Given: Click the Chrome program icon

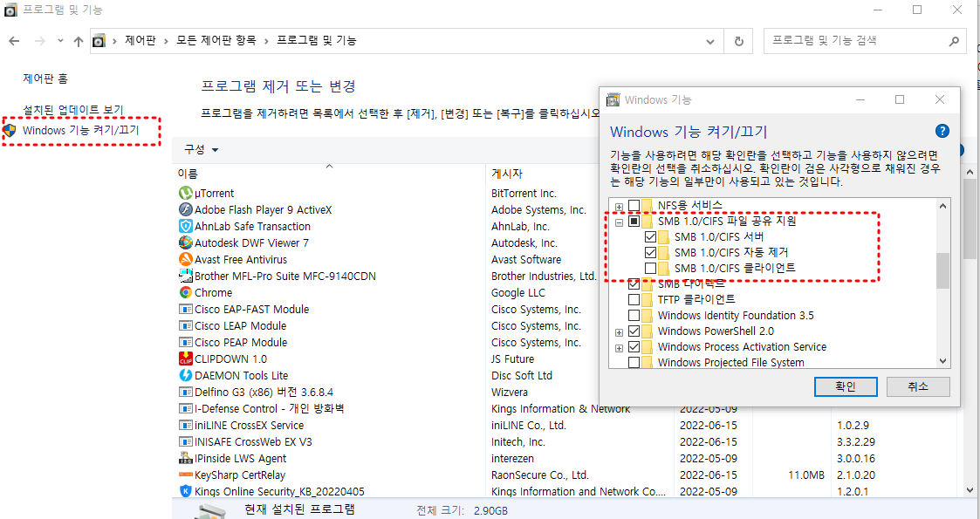Looking at the screenshot, I should (186, 292).
